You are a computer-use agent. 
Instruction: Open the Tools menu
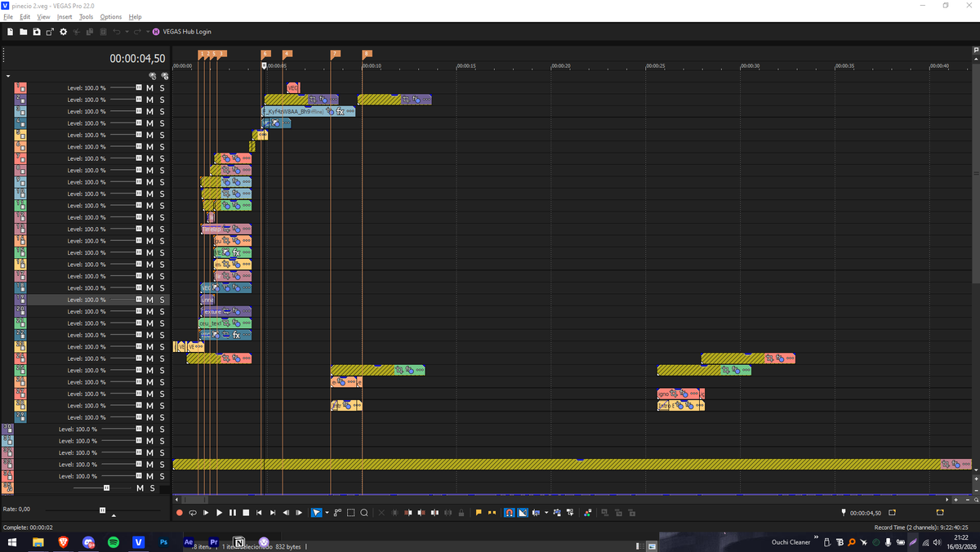(x=86, y=16)
